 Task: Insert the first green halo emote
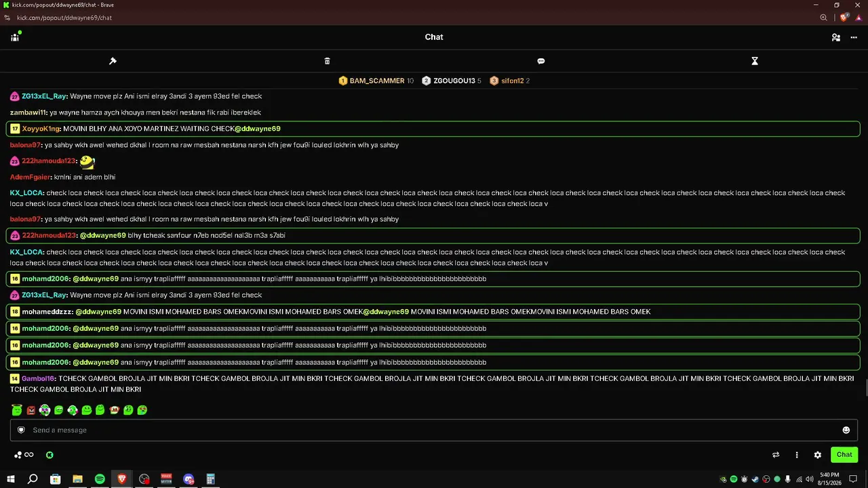point(17,410)
